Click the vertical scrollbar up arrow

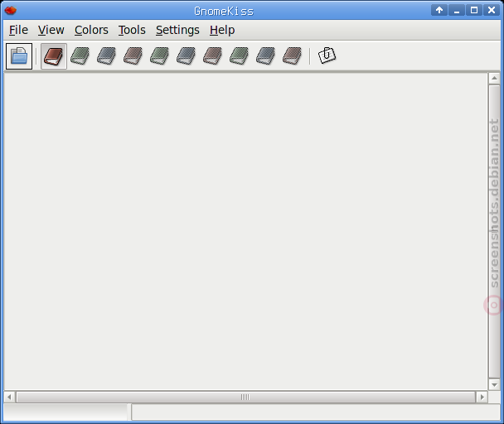pos(494,78)
